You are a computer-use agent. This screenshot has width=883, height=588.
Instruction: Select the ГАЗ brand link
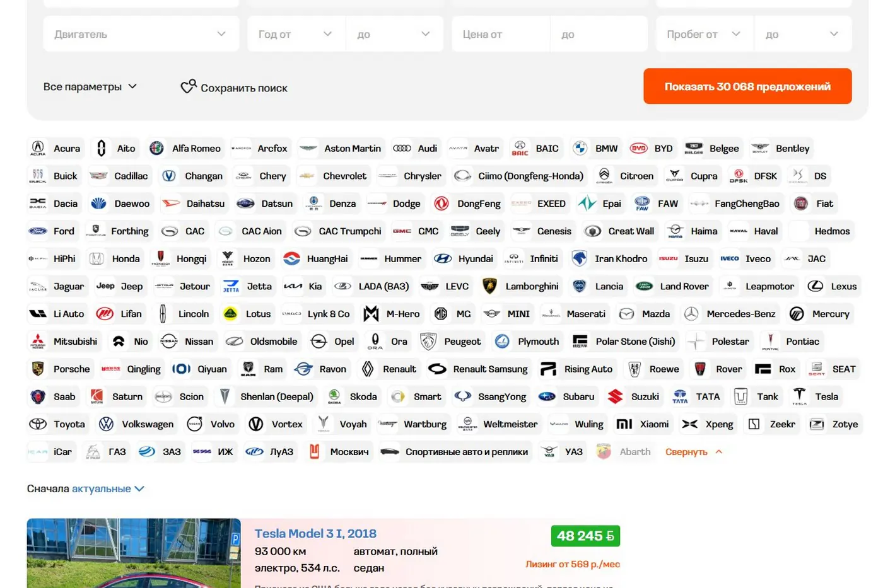(107, 452)
